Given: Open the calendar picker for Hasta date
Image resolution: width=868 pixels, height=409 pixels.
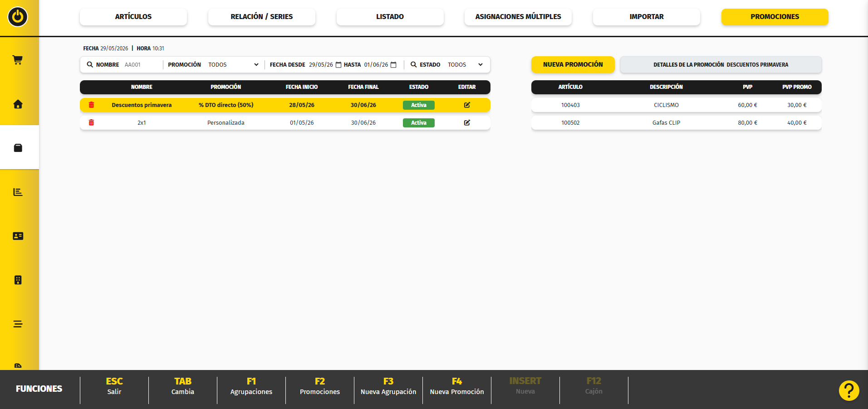Looking at the screenshot, I should tap(393, 65).
